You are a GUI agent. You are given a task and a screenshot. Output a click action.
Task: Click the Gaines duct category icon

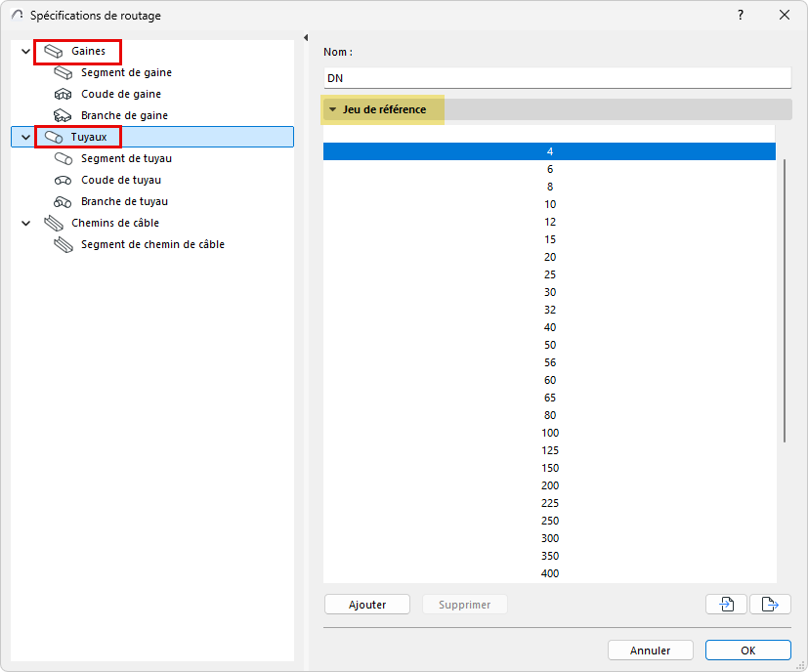click(x=53, y=51)
